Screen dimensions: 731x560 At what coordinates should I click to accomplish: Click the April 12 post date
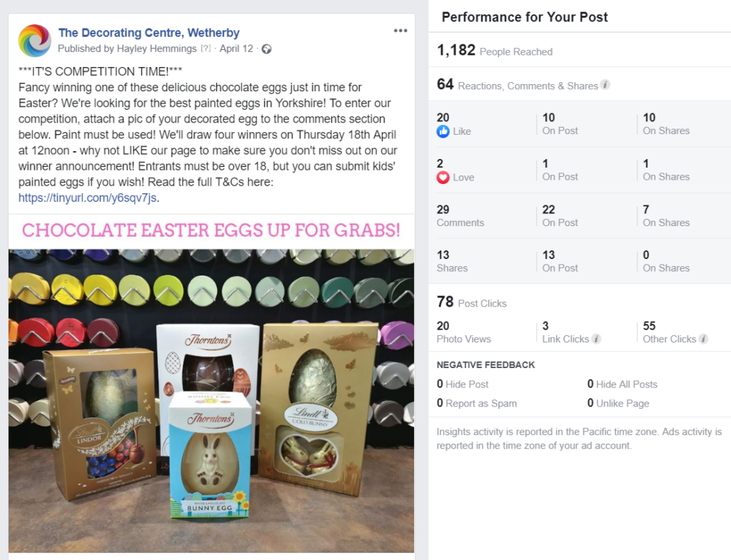tap(236, 49)
